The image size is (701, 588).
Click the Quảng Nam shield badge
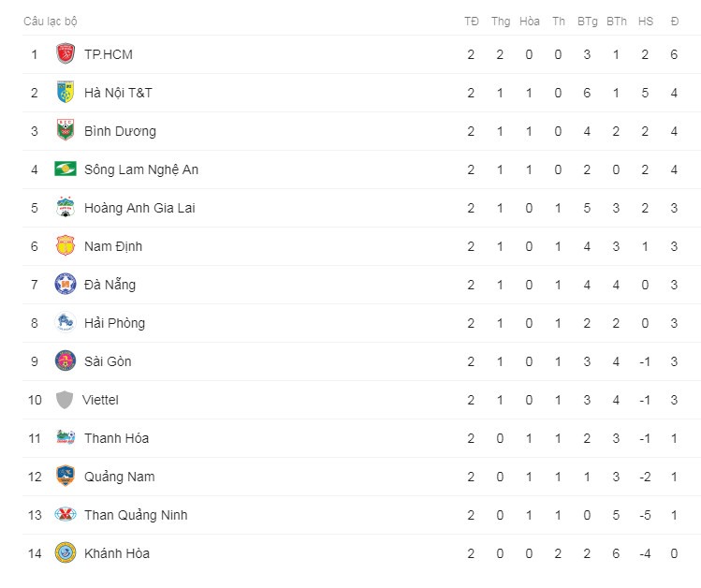[66, 476]
